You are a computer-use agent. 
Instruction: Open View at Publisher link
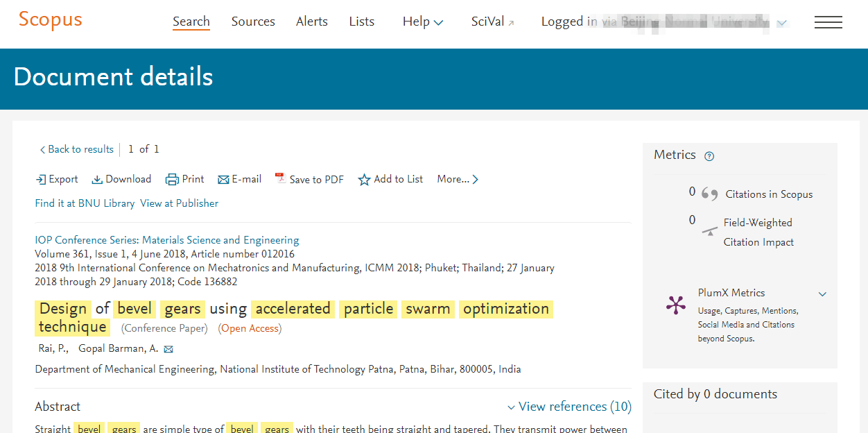(179, 203)
